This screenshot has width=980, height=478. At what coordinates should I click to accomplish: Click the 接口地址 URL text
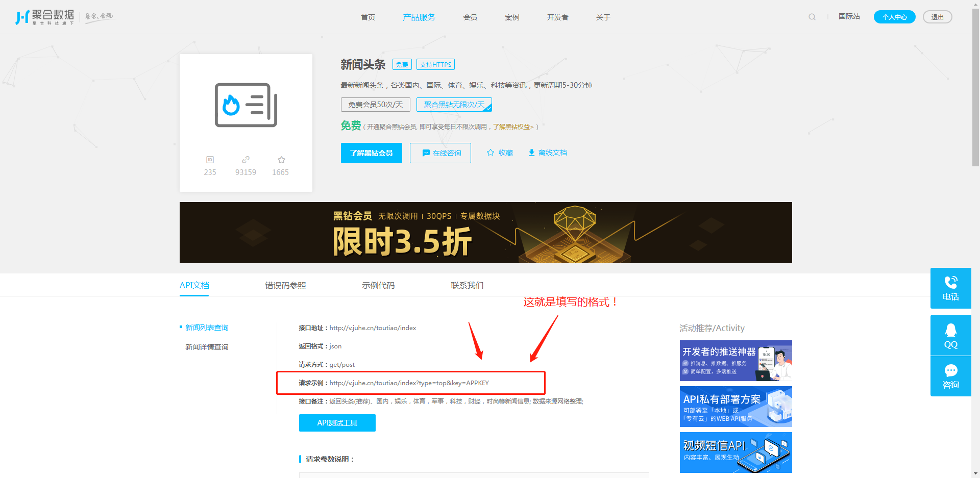[x=373, y=328]
